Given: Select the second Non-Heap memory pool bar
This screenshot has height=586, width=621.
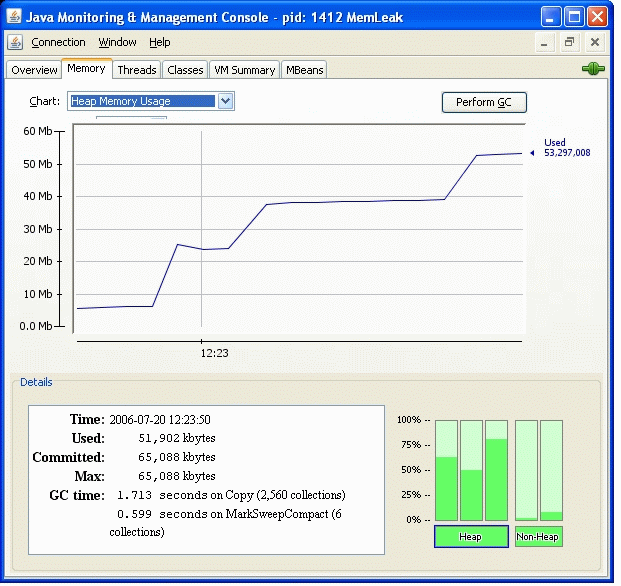Looking at the screenshot, I should click(551, 470).
